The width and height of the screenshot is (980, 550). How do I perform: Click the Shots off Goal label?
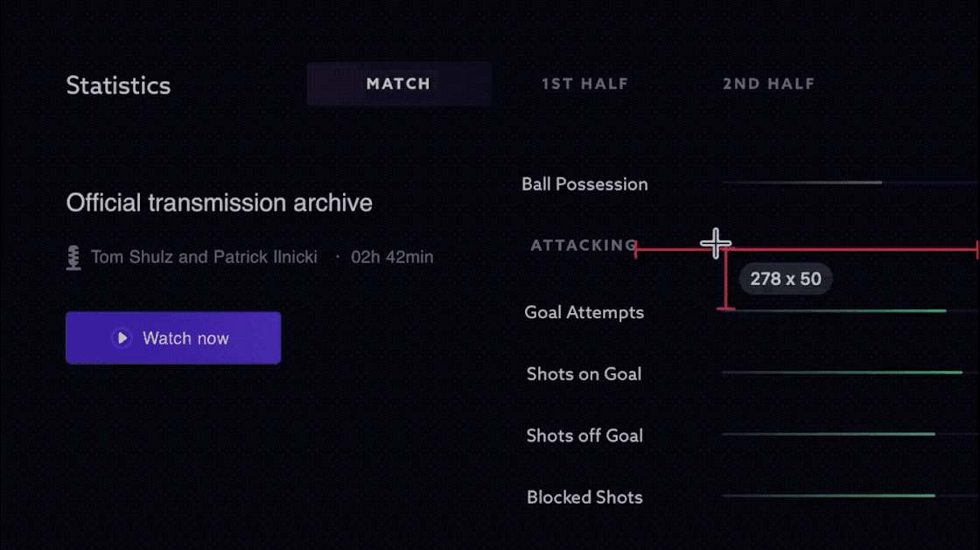tap(584, 435)
